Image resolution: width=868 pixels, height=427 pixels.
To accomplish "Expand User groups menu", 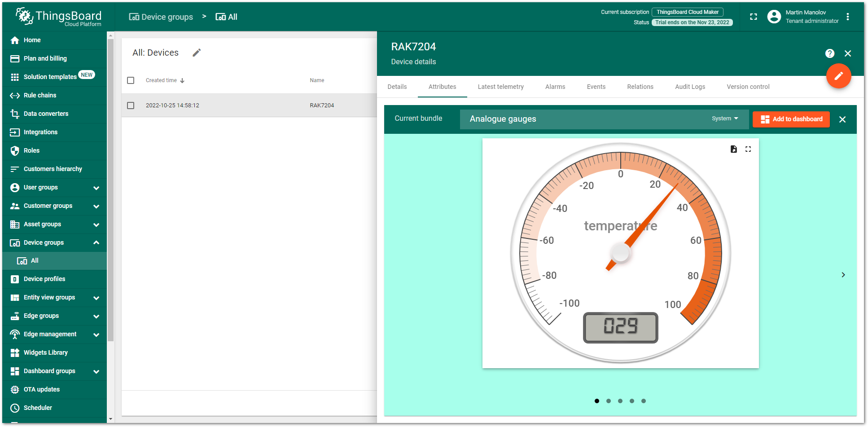I will point(96,188).
